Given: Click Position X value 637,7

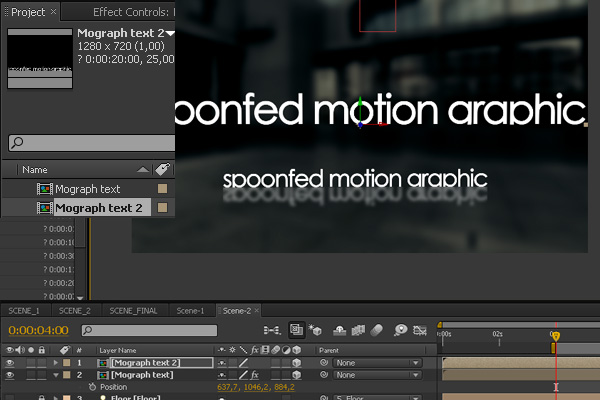Looking at the screenshot, I should (227, 387).
